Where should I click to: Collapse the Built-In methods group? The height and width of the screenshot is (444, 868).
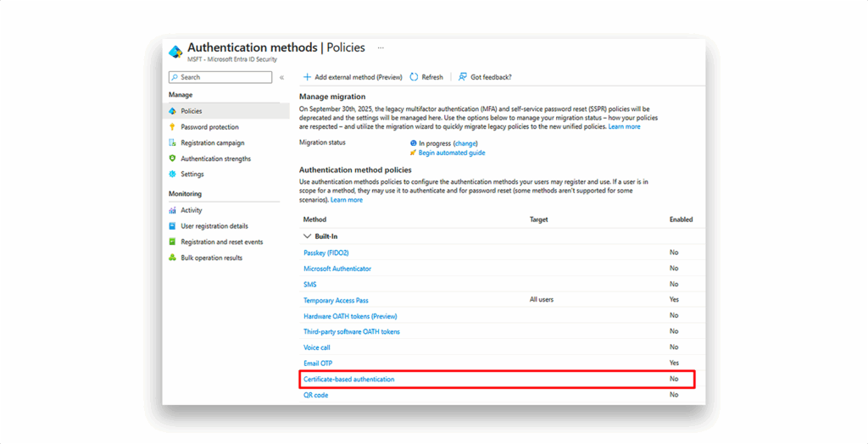pos(307,236)
